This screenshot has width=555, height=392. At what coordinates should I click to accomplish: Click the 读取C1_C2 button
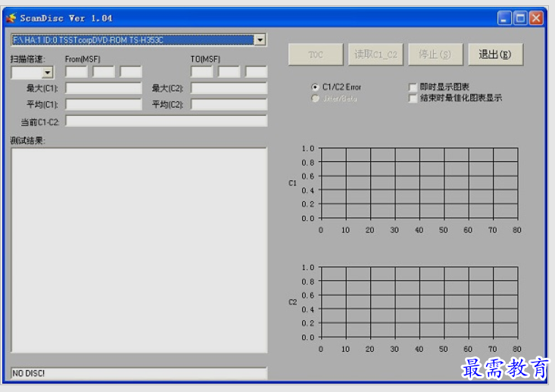(x=376, y=54)
